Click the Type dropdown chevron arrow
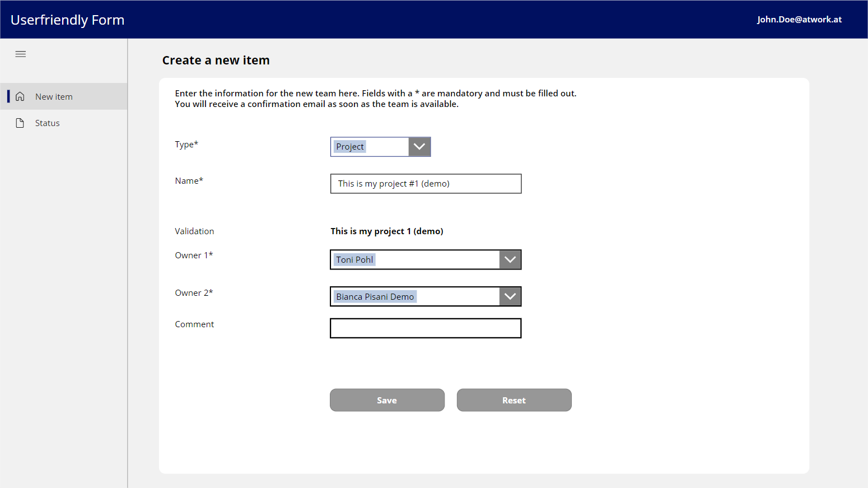The height and width of the screenshot is (488, 868). (419, 146)
